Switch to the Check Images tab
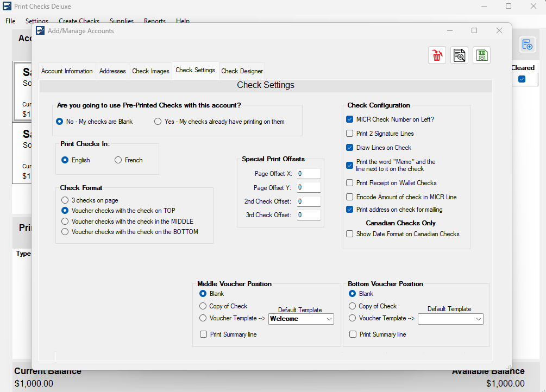The height and width of the screenshot is (392, 546). point(150,71)
